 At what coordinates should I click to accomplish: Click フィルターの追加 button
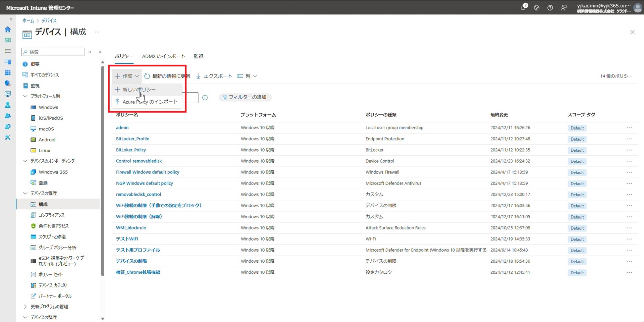pos(245,97)
